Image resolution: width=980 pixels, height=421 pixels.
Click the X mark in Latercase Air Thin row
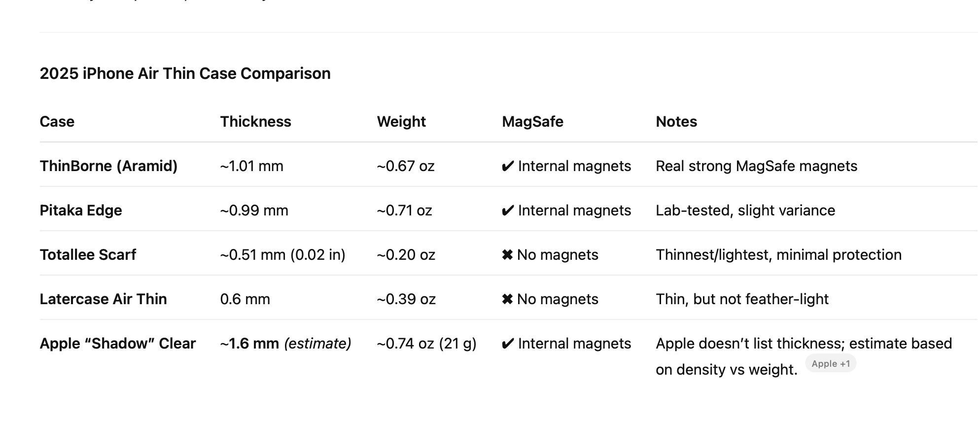[507, 299]
